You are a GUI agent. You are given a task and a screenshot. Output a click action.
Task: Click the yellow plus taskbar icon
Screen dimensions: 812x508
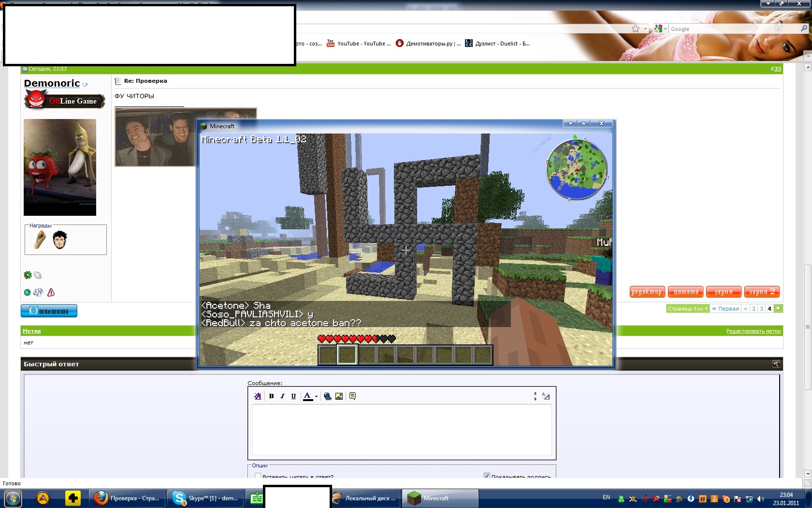pos(73,498)
